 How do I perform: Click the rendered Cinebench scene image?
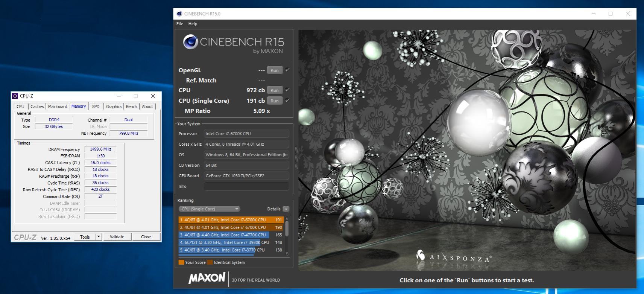tap(467, 150)
